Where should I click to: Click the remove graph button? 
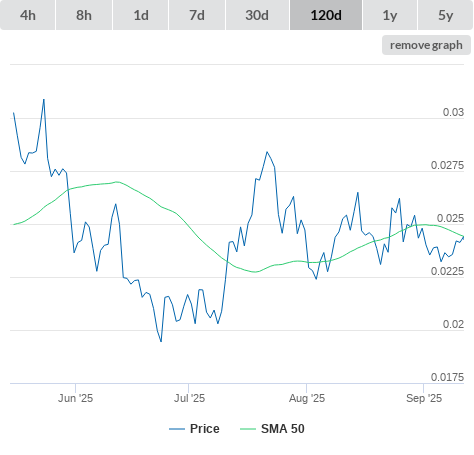pyautogui.click(x=426, y=45)
